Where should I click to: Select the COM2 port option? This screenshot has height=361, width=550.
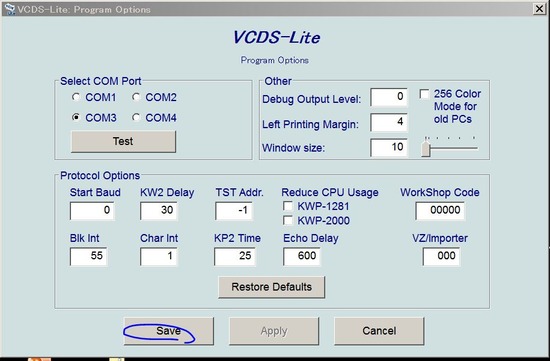coord(136,97)
